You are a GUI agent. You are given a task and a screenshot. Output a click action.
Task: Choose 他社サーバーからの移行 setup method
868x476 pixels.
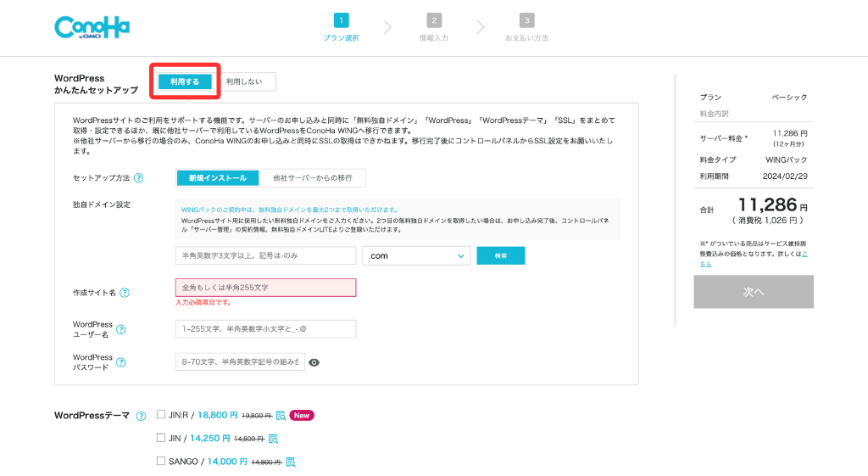tap(312, 178)
